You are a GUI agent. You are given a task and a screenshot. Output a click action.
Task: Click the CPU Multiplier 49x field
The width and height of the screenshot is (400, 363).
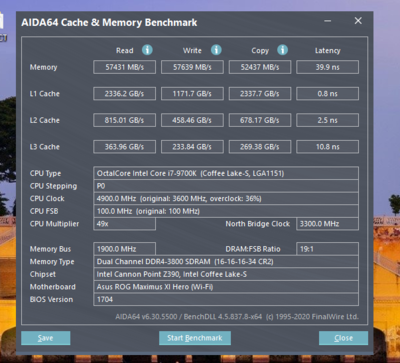(124, 224)
